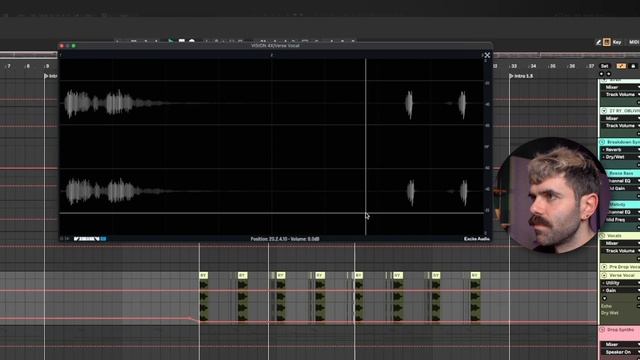Select the Intr locator near bar 9

point(50,76)
